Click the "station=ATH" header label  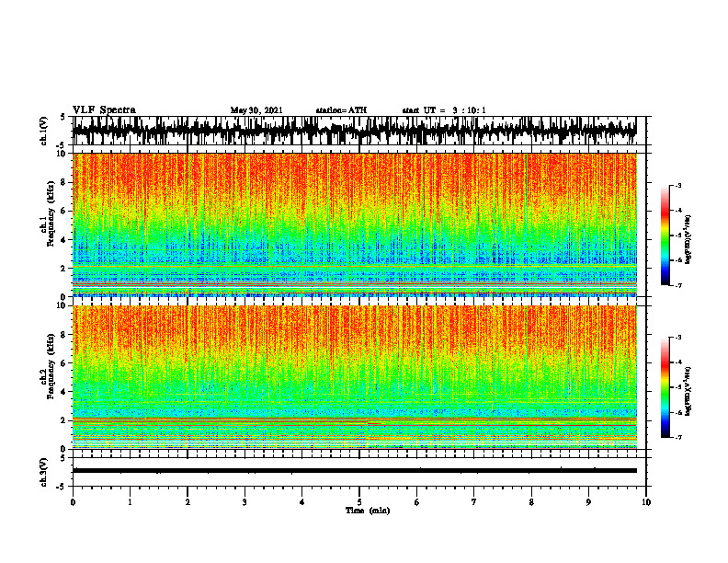(341, 110)
